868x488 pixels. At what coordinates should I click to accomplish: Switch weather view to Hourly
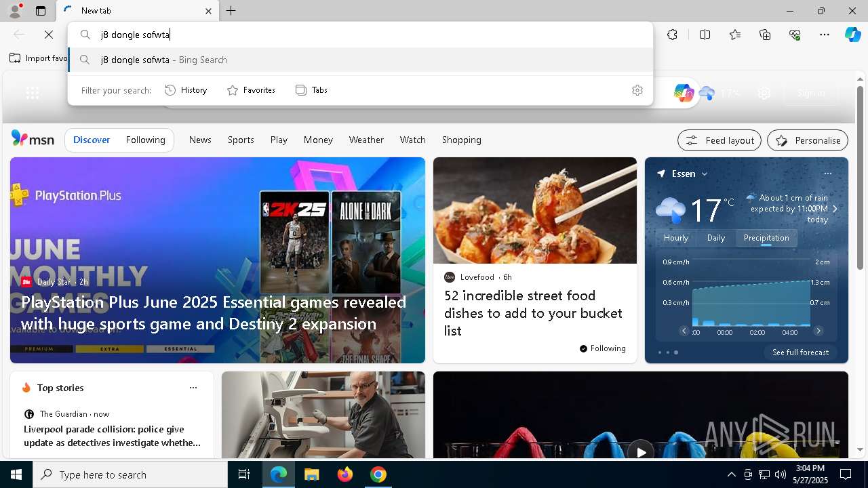click(x=676, y=238)
